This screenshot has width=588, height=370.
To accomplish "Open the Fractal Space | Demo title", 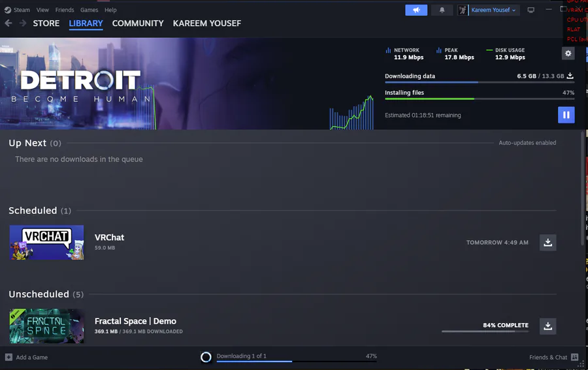I will (135, 321).
